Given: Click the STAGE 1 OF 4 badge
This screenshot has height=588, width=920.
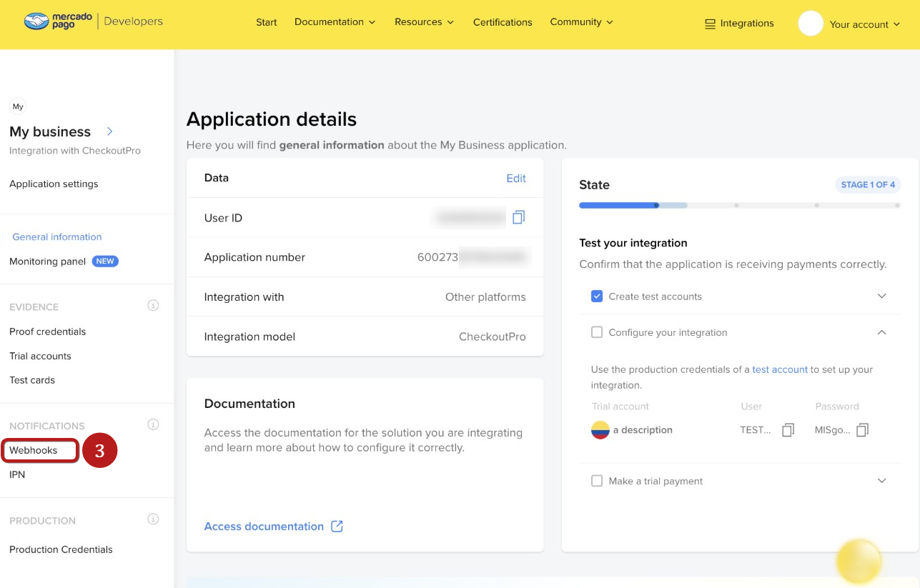Looking at the screenshot, I should [868, 185].
